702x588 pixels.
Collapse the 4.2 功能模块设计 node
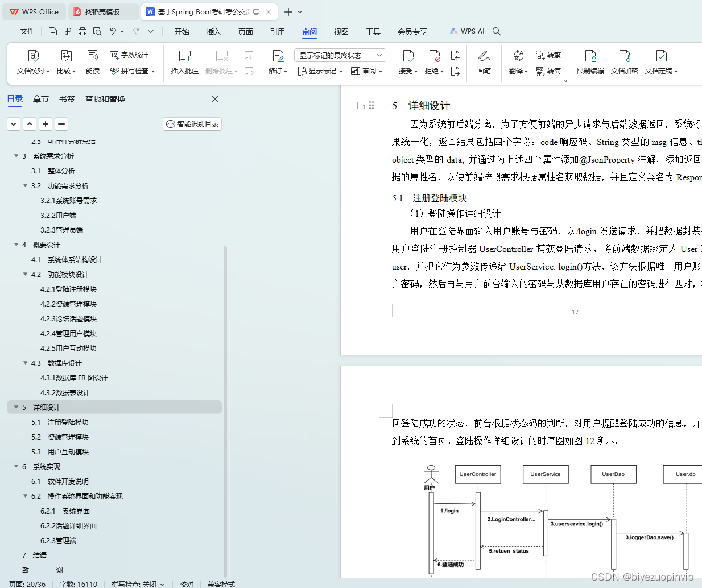(x=25, y=274)
